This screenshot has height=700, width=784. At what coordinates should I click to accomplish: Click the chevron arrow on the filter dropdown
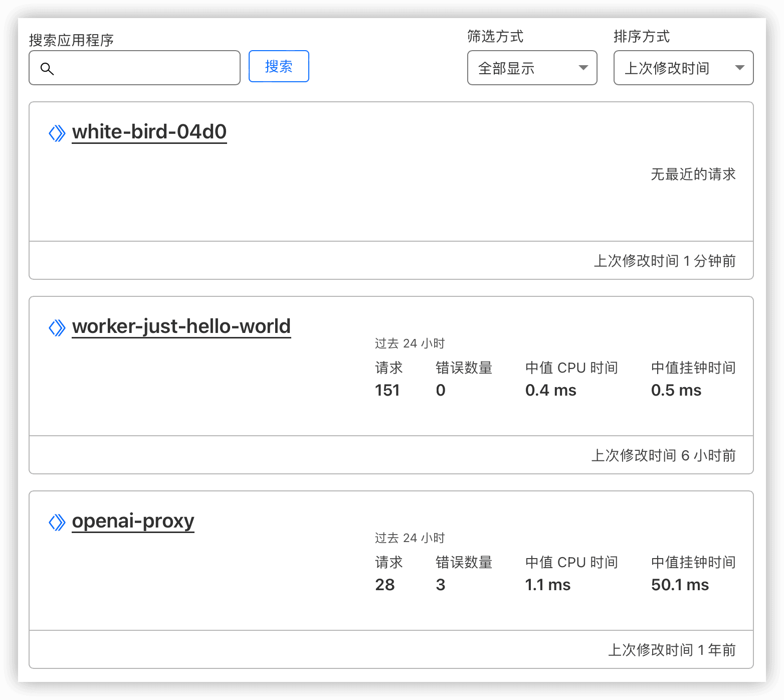(x=583, y=68)
